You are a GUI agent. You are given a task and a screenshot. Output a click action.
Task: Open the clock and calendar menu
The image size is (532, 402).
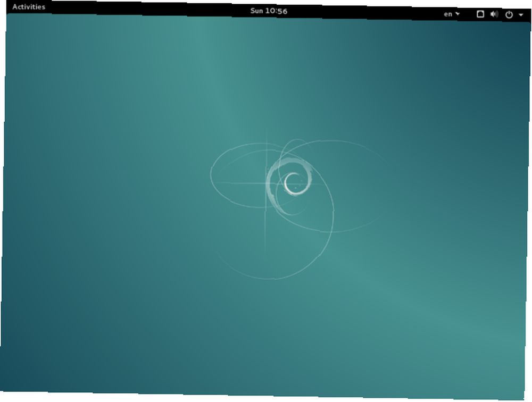click(269, 11)
